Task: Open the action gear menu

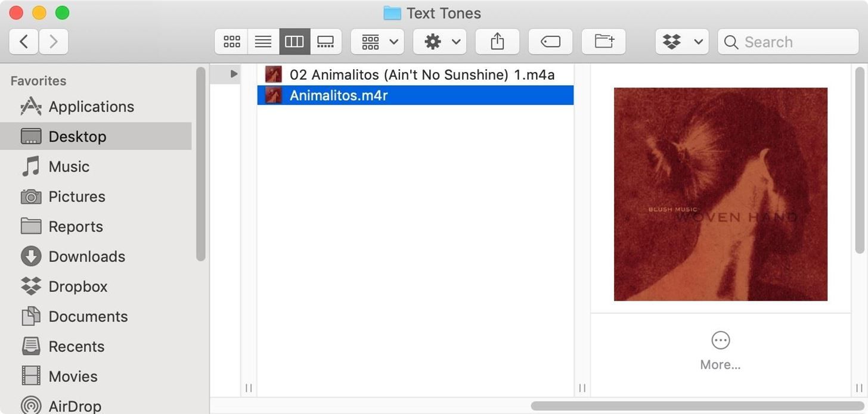Action: coord(439,41)
